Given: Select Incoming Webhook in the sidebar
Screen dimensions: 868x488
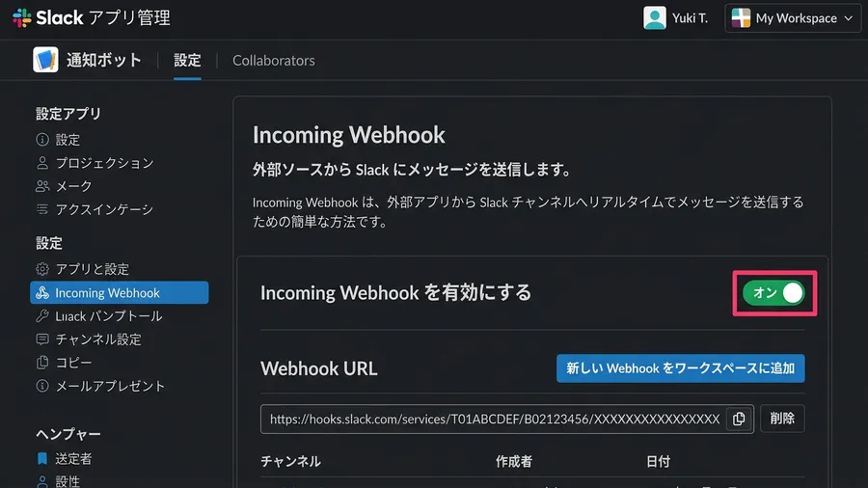Looking at the screenshot, I should click(x=119, y=292).
